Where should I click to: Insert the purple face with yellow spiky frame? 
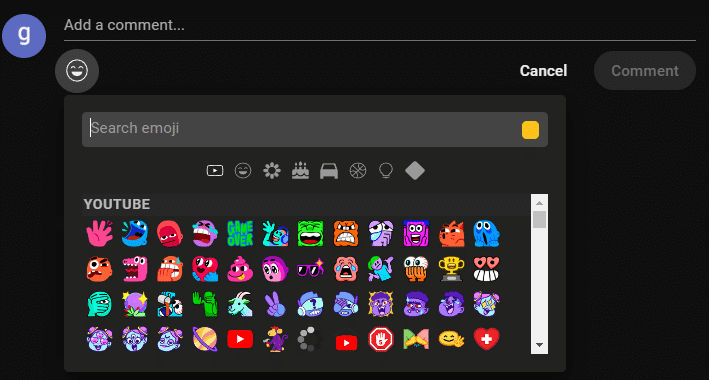coord(381,304)
